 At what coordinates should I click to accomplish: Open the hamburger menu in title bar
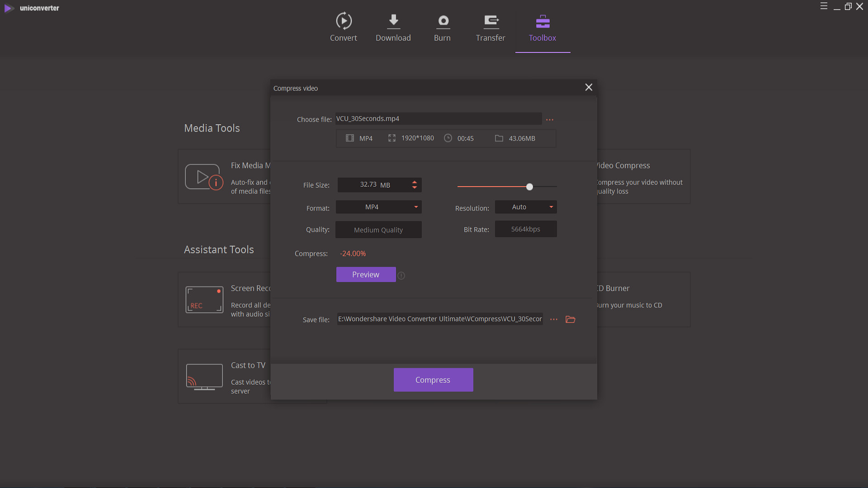point(824,6)
